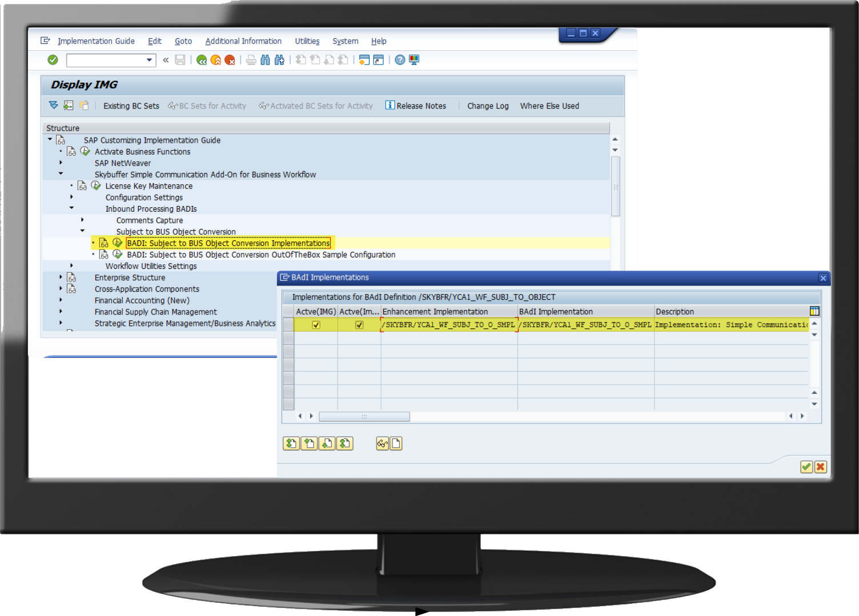This screenshot has height=616, width=859.
Task: Click Activated BC Sets for Activity button
Action: coord(315,106)
